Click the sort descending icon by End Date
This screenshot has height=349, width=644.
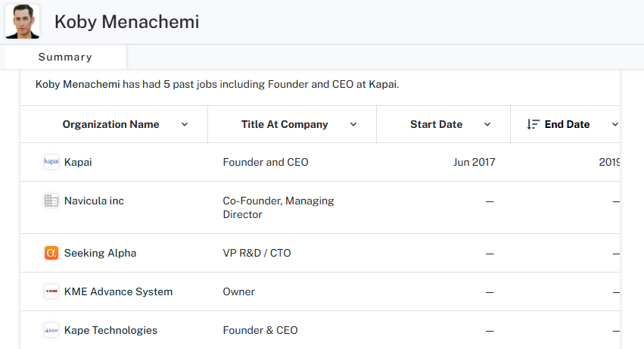point(533,124)
